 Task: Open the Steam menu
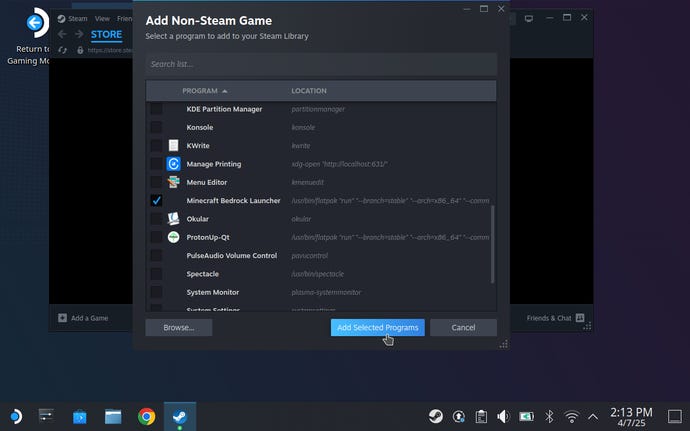tap(77, 18)
